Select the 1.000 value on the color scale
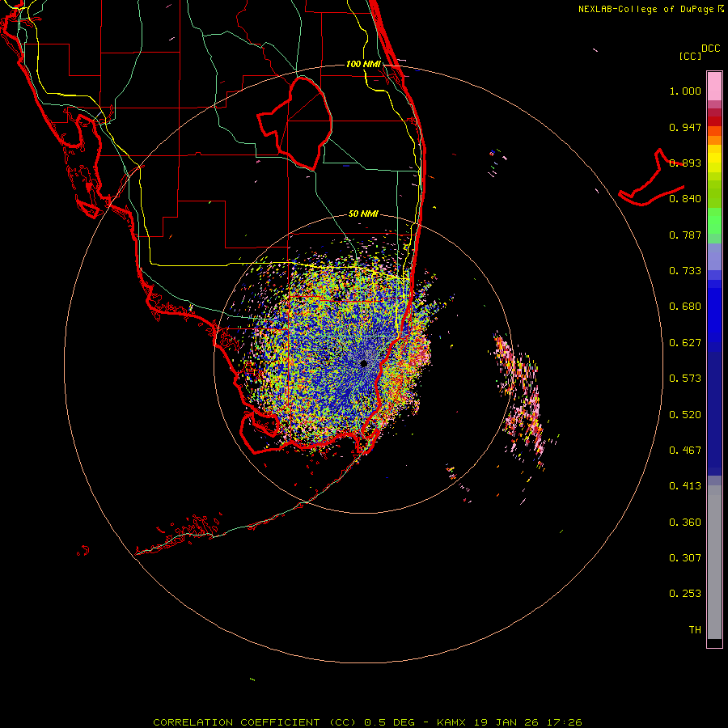This screenshot has height=728, width=728. click(685, 91)
